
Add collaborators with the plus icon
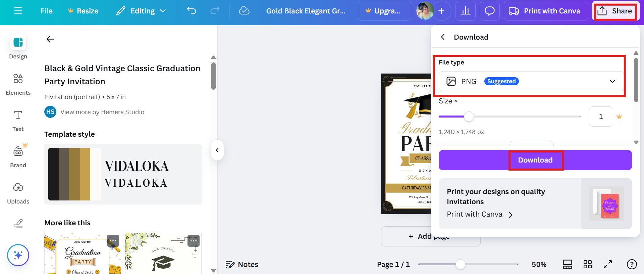(441, 11)
